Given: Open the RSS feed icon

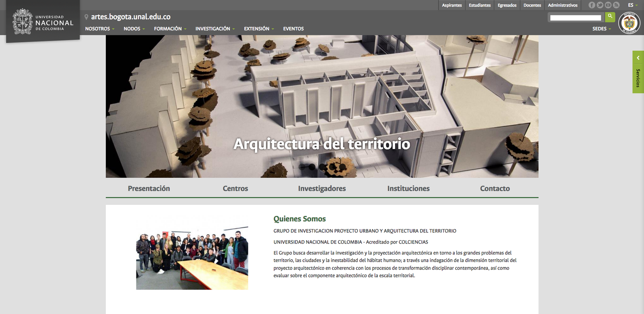Looking at the screenshot, I should [x=616, y=5].
